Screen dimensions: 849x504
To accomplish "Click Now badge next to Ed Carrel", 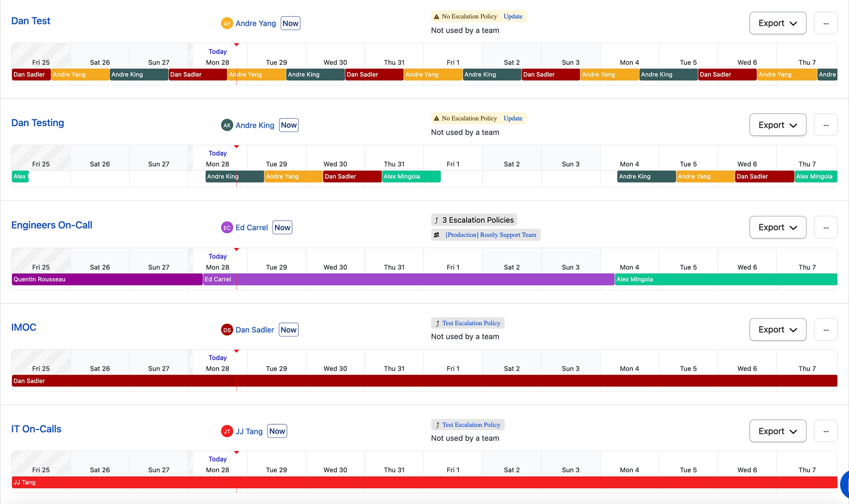I will click(282, 228).
